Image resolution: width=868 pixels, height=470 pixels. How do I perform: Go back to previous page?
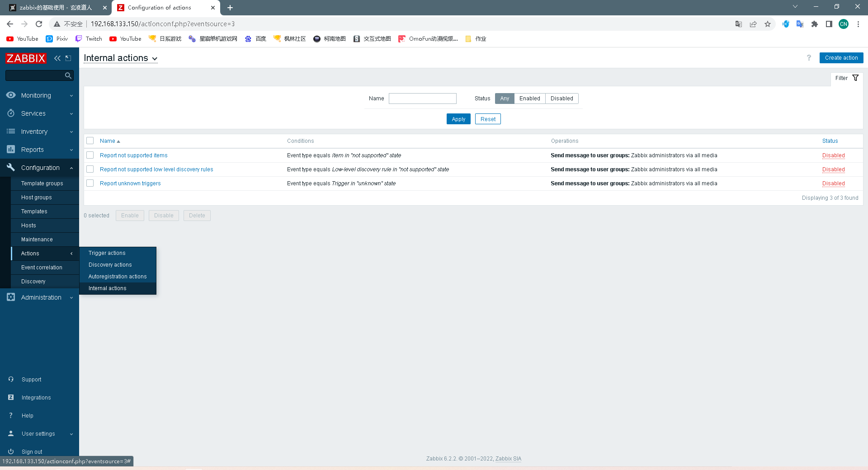click(x=10, y=24)
